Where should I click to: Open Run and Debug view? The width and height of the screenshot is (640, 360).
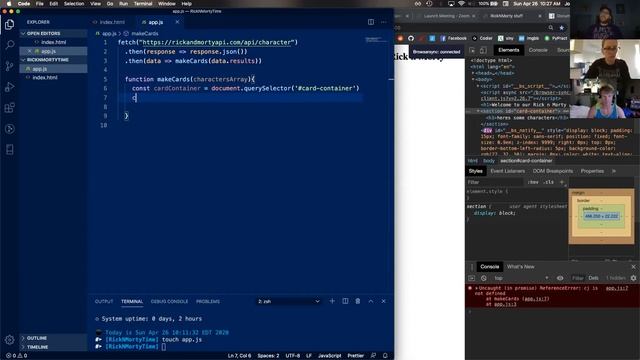tap(9, 87)
